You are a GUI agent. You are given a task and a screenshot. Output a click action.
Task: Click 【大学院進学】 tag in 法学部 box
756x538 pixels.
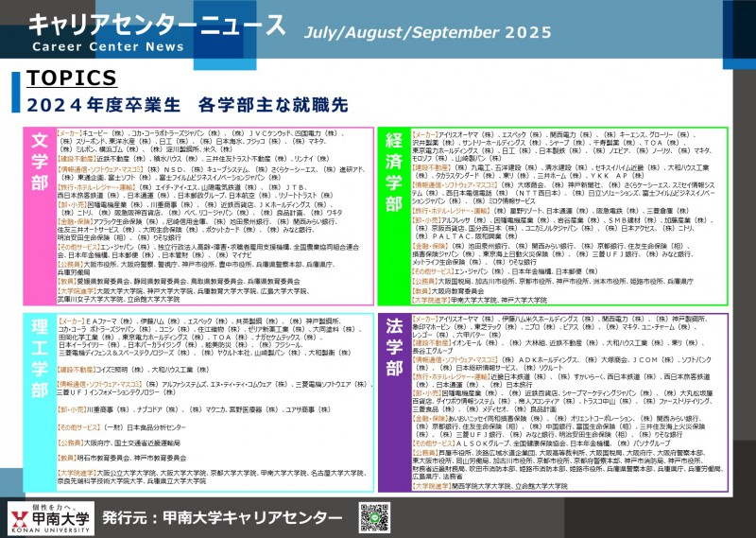(x=432, y=486)
